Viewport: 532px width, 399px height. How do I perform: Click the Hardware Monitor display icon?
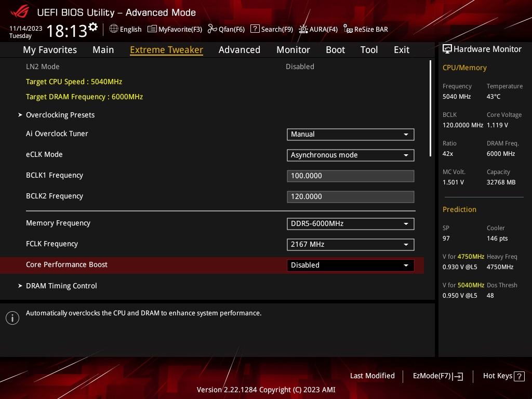(447, 49)
